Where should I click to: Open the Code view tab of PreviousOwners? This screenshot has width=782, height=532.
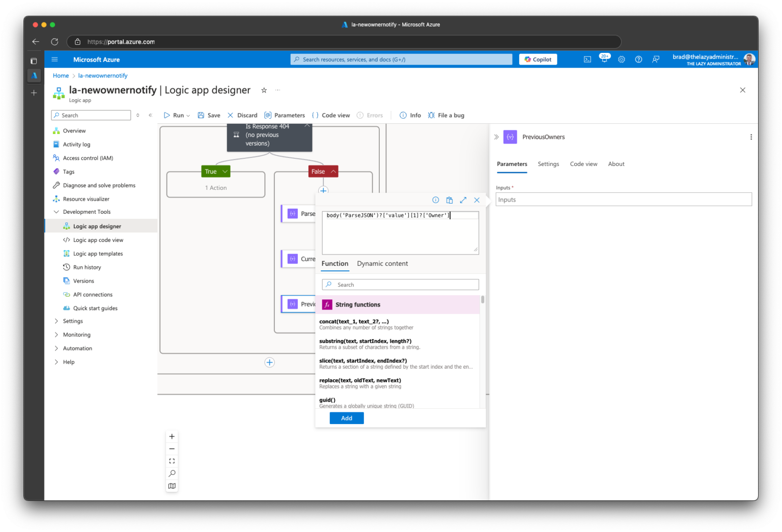[x=583, y=164]
